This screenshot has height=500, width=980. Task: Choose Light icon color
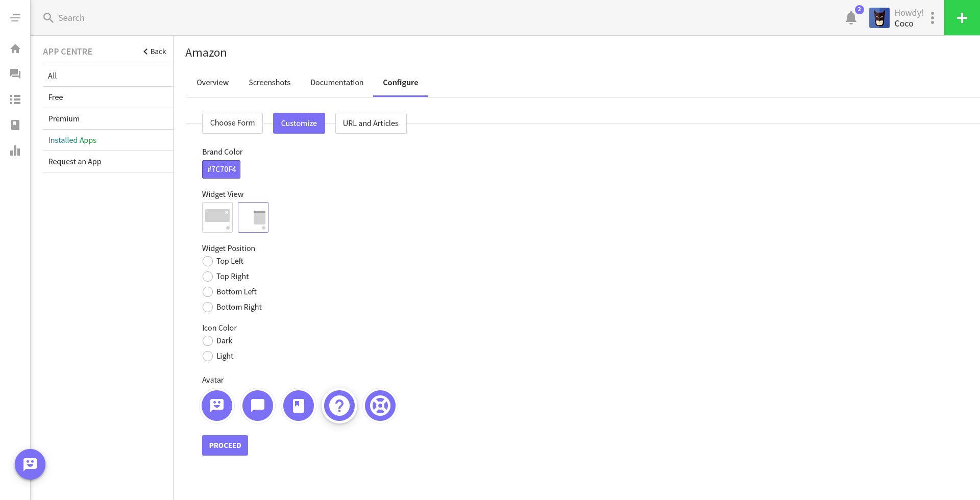coord(208,356)
